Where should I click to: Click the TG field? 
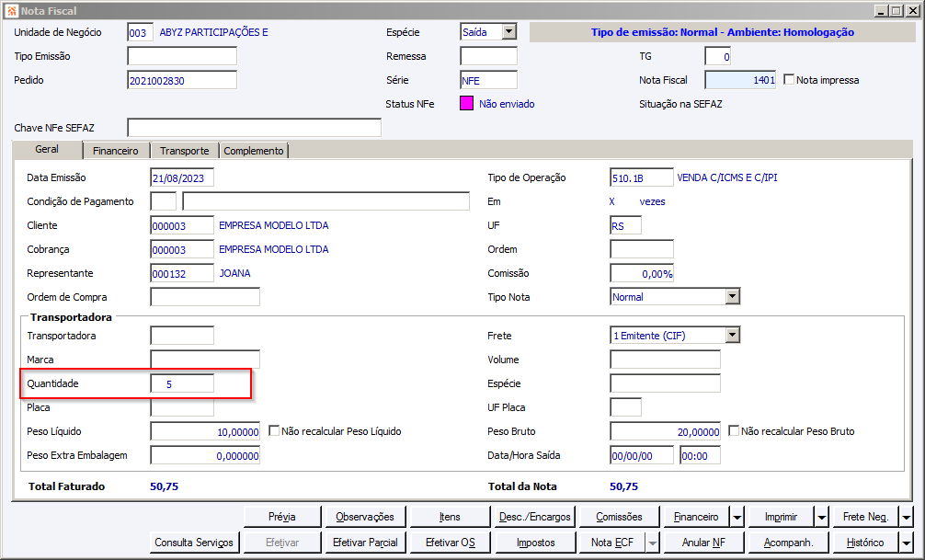pyautogui.click(x=718, y=57)
